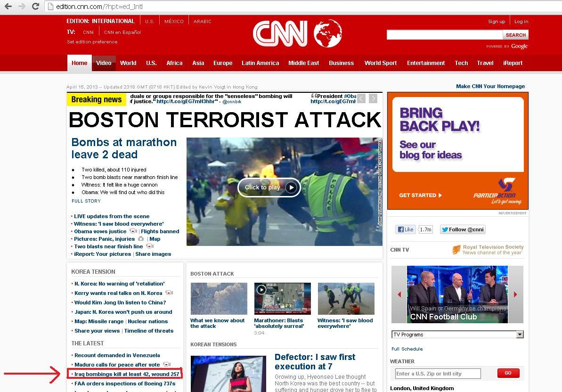Go to the World section
The width and height of the screenshot is (562, 392).
coord(128,63)
